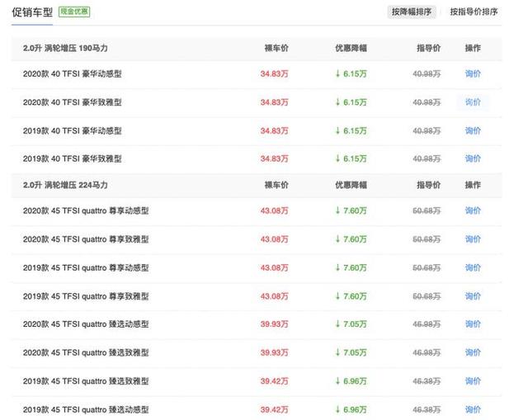Viewport: 528px width, 420px height.
Task: Click 询价 for 2020款 45 TFSI quattro 臻选动感型
Action: point(473,324)
